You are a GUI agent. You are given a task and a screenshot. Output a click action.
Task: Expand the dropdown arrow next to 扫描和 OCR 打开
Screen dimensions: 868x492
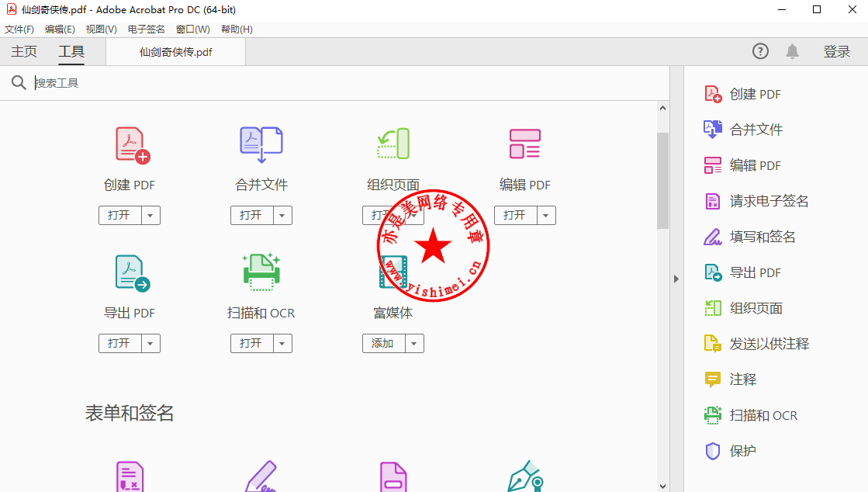282,344
